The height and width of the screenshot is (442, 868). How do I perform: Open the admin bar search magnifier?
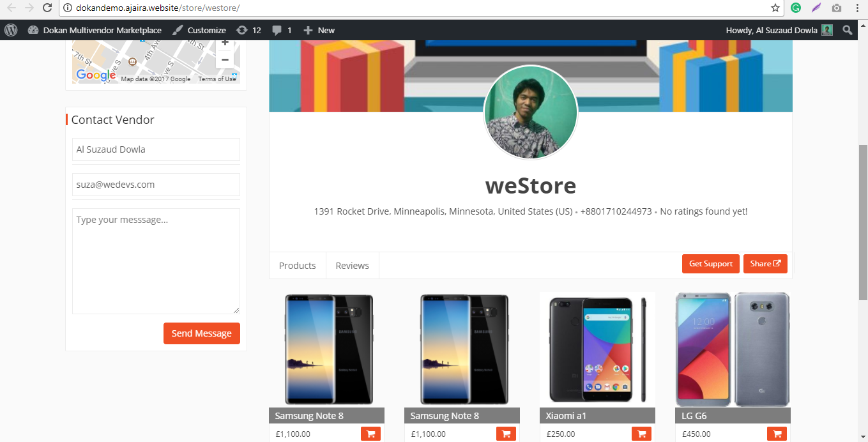pyautogui.click(x=848, y=30)
